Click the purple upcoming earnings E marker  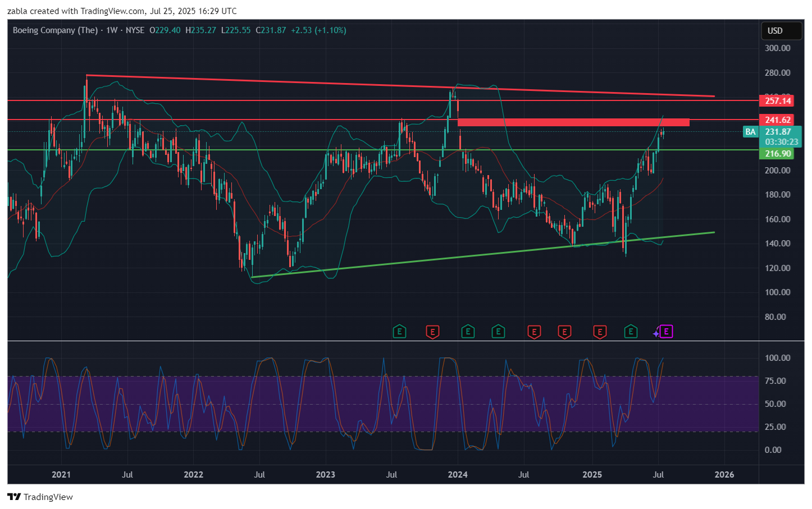click(x=666, y=332)
